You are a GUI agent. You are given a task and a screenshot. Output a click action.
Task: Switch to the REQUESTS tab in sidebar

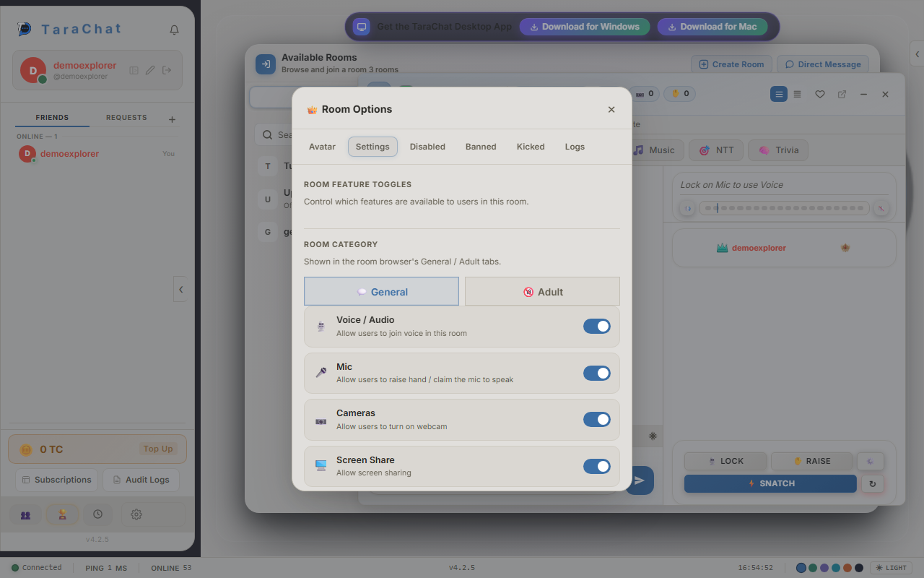[126, 118]
